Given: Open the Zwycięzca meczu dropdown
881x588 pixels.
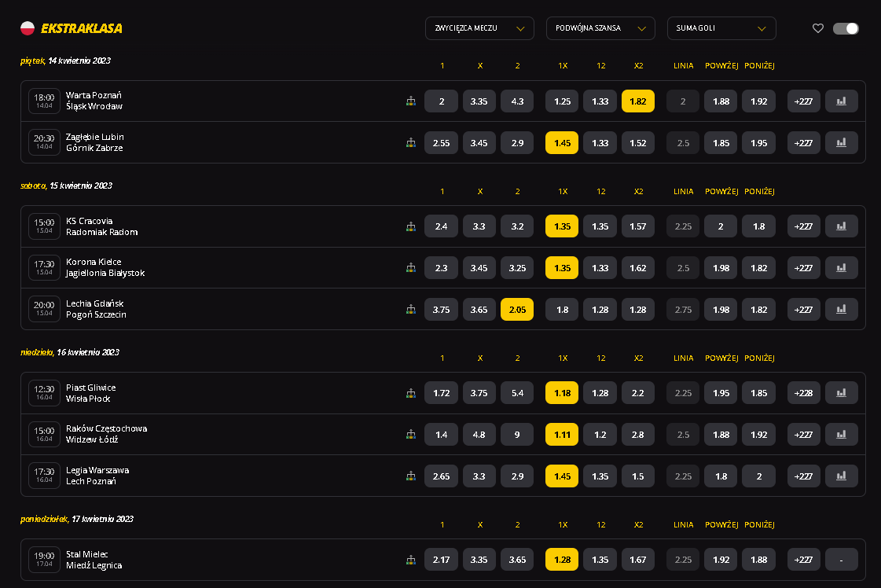Looking at the screenshot, I should coord(479,28).
